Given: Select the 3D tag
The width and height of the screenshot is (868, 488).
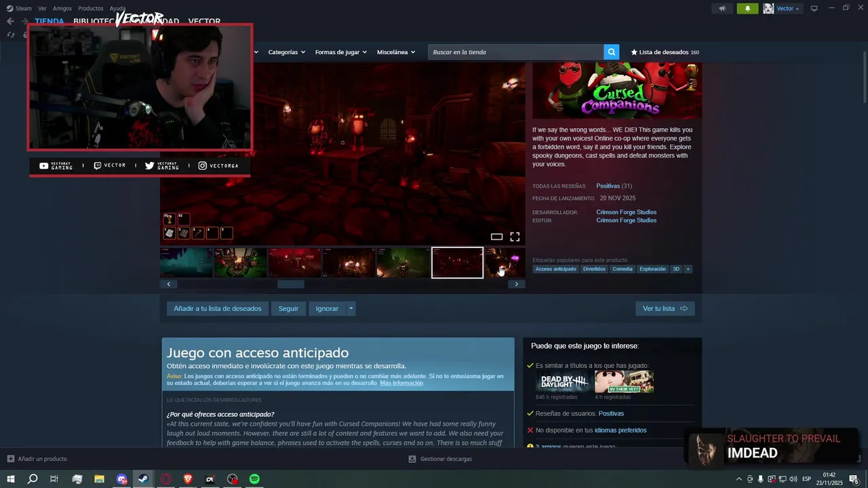Looking at the screenshot, I should [676, 269].
